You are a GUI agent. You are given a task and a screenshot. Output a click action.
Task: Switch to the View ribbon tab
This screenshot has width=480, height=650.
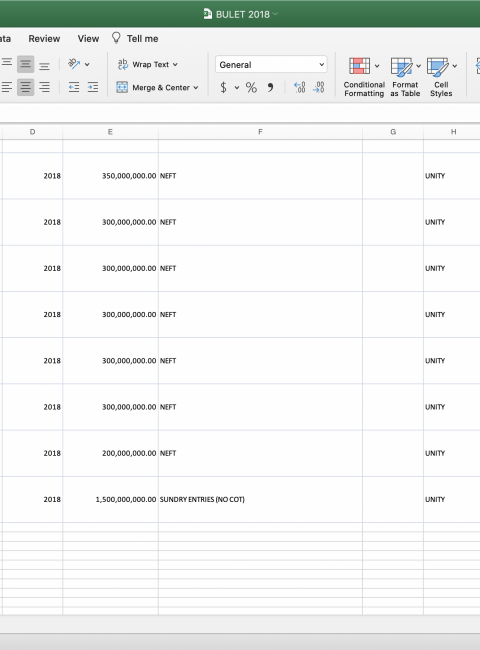tap(88, 39)
